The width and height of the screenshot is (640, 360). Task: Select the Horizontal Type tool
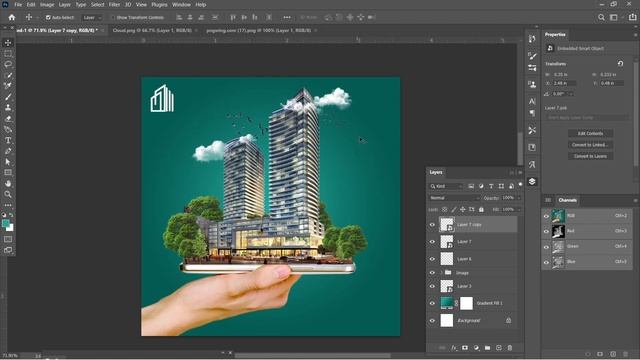(8, 140)
